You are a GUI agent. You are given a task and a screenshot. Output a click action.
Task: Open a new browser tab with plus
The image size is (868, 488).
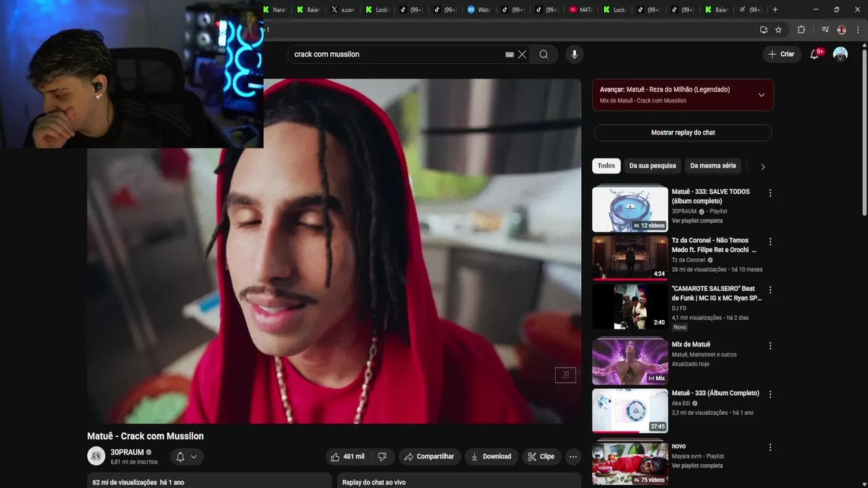pyautogui.click(x=775, y=9)
